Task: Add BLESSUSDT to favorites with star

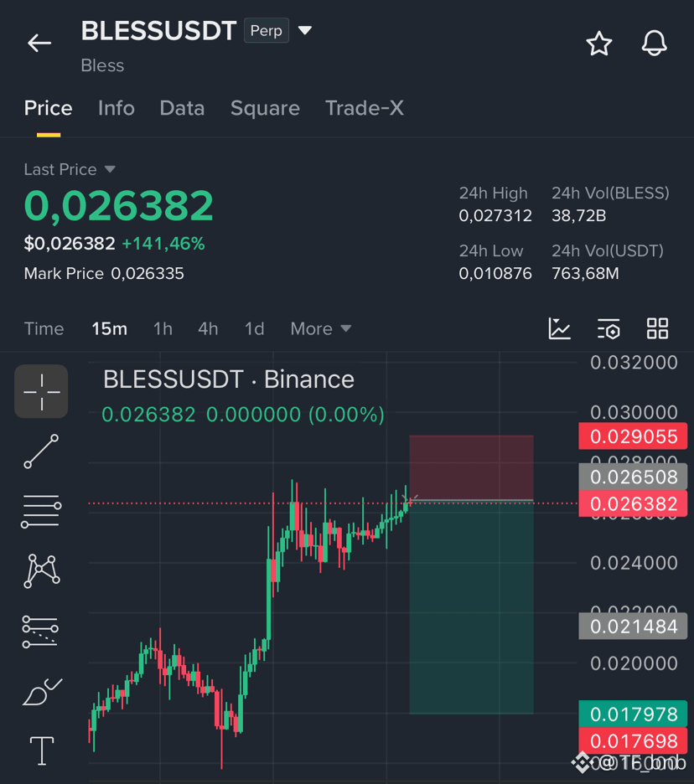Action: coord(599,44)
